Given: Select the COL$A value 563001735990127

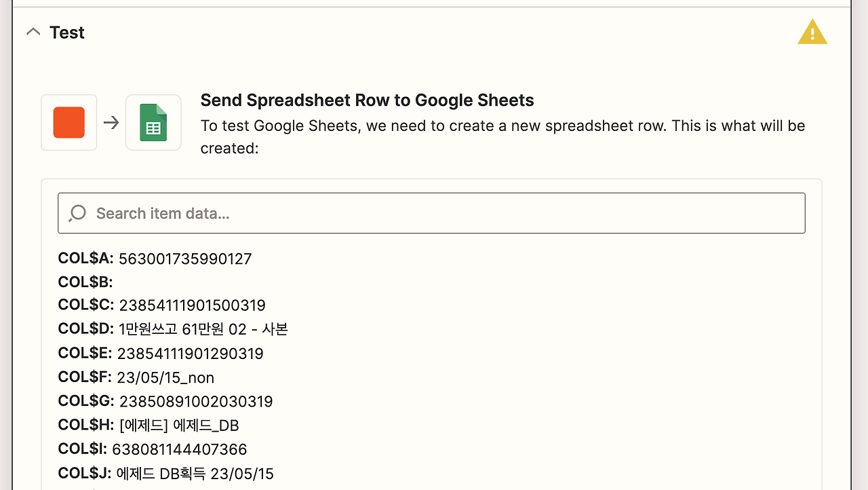Looking at the screenshot, I should [x=184, y=259].
